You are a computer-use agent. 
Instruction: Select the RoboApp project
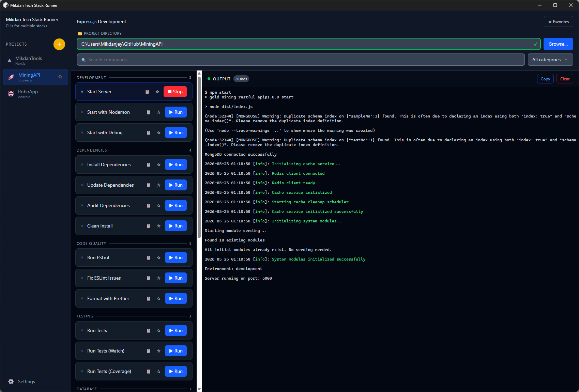(x=35, y=94)
